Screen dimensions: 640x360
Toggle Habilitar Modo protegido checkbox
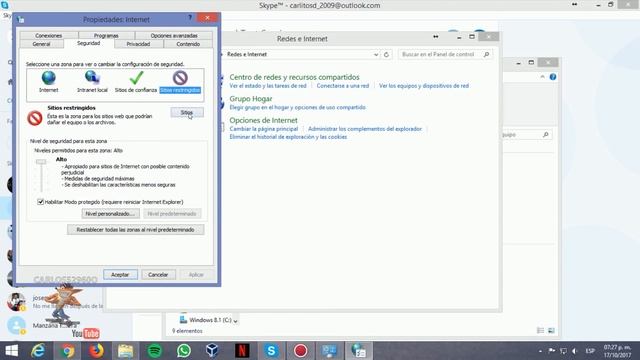(x=40, y=202)
